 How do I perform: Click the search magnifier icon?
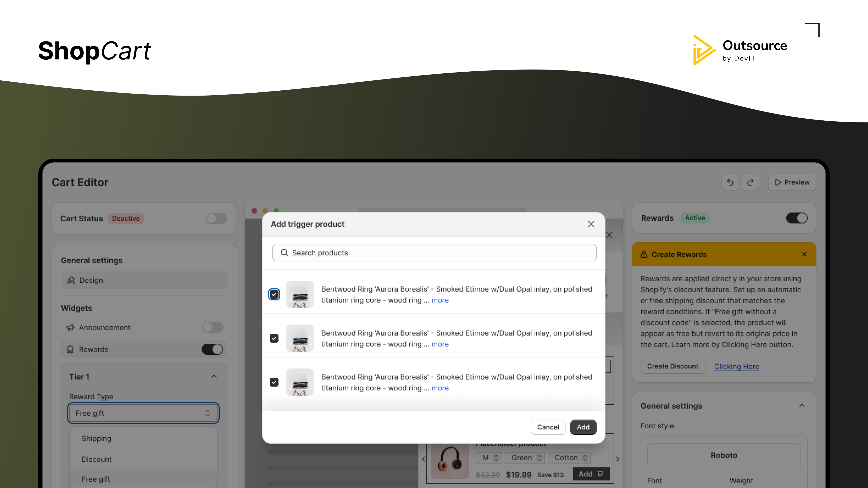(x=284, y=253)
